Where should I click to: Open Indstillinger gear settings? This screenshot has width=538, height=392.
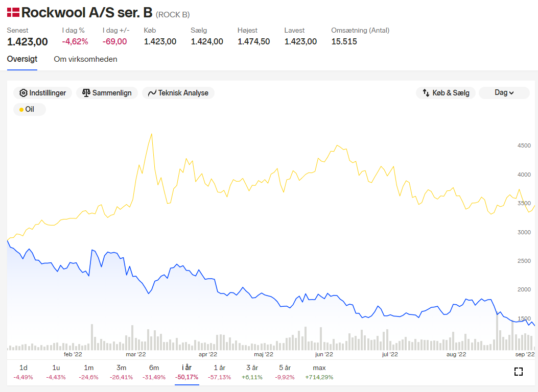42,93
